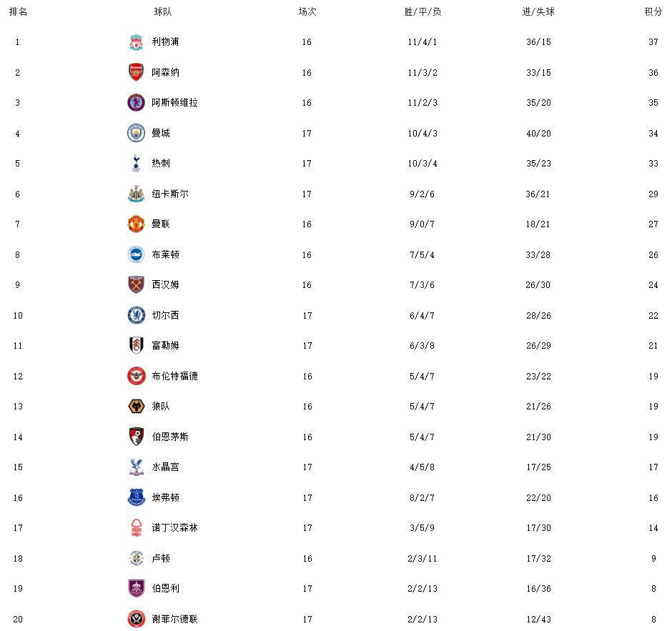Screen dimensions: 672x631
Task: Click the Tottenham Hotspur crest icon
Action: pos(136,164)
